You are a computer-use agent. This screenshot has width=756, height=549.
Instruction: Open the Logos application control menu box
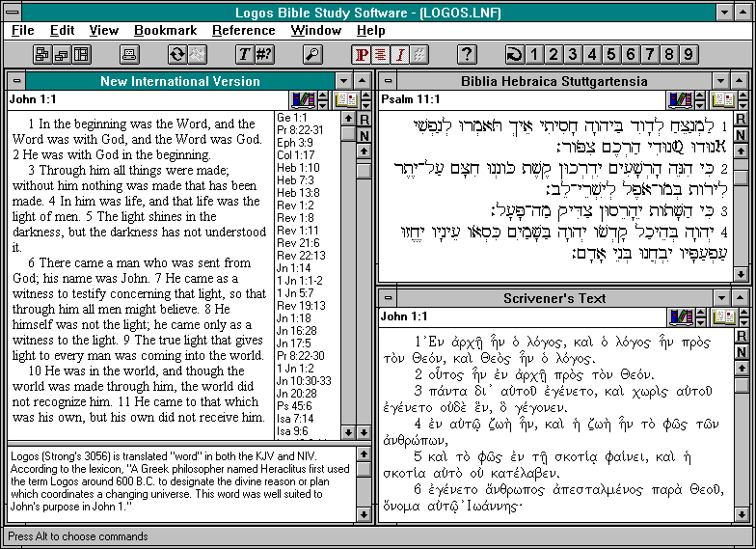coord(13,12)
